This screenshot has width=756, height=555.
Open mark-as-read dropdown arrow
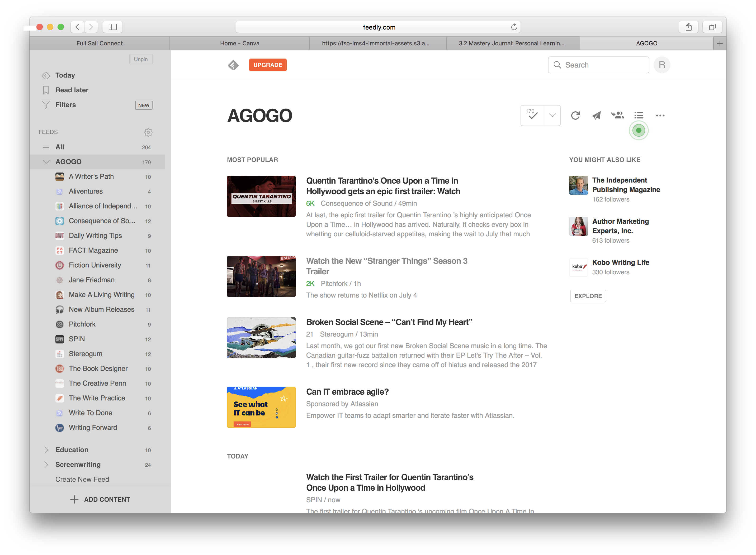(552, 115)
